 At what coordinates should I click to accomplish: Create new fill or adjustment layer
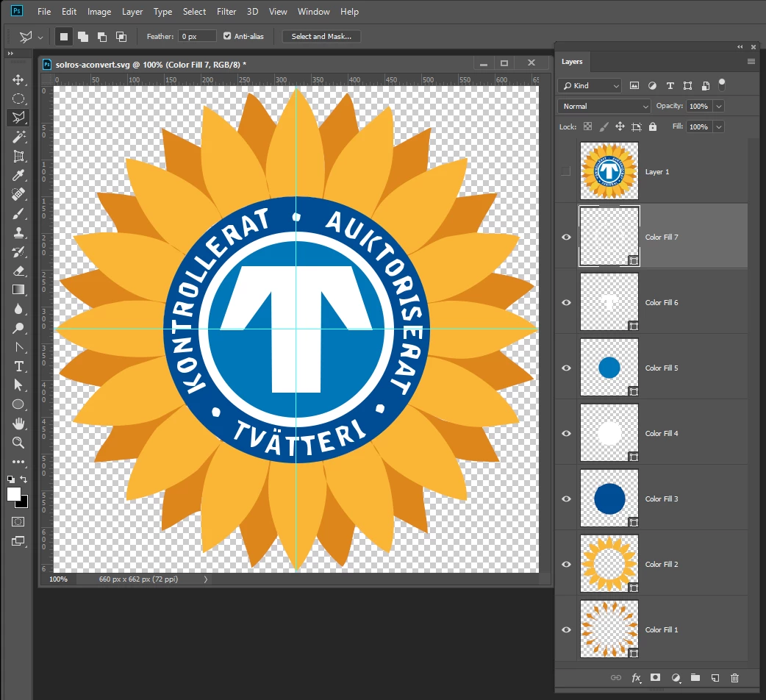(x=676, y=677)
